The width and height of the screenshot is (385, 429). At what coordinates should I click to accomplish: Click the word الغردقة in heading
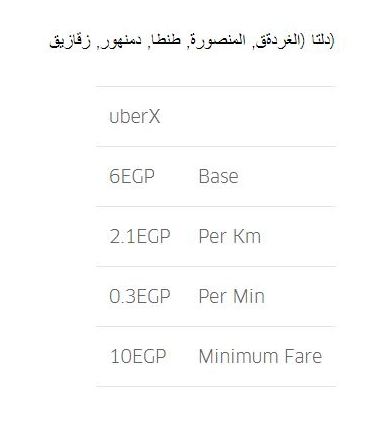coord(278,41)
